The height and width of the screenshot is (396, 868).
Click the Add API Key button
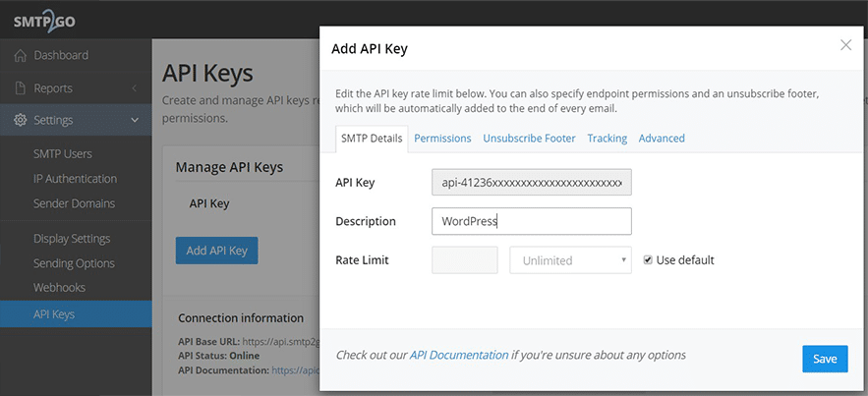(x=216, y=251)
